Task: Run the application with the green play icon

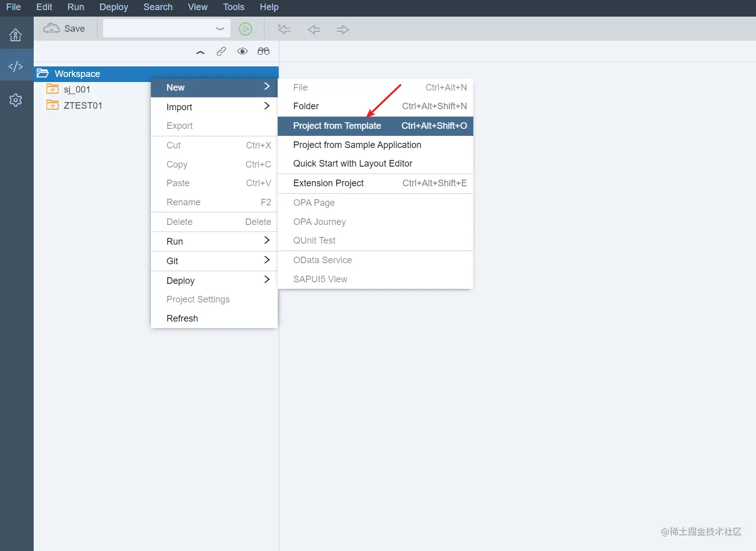Action: coord(245,29)
